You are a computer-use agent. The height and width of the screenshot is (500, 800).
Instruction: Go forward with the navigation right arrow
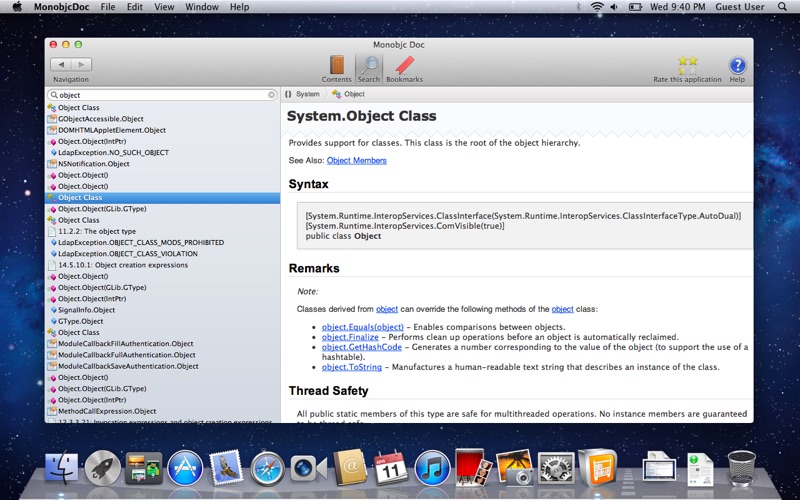[x=82, y=65]
